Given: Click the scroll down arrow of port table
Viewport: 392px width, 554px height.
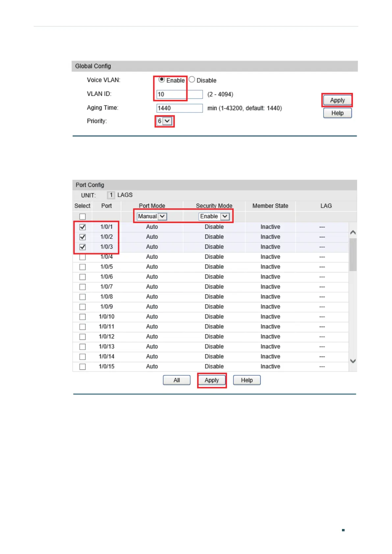Looking at the screenshot, I should (x=353, y=361).
